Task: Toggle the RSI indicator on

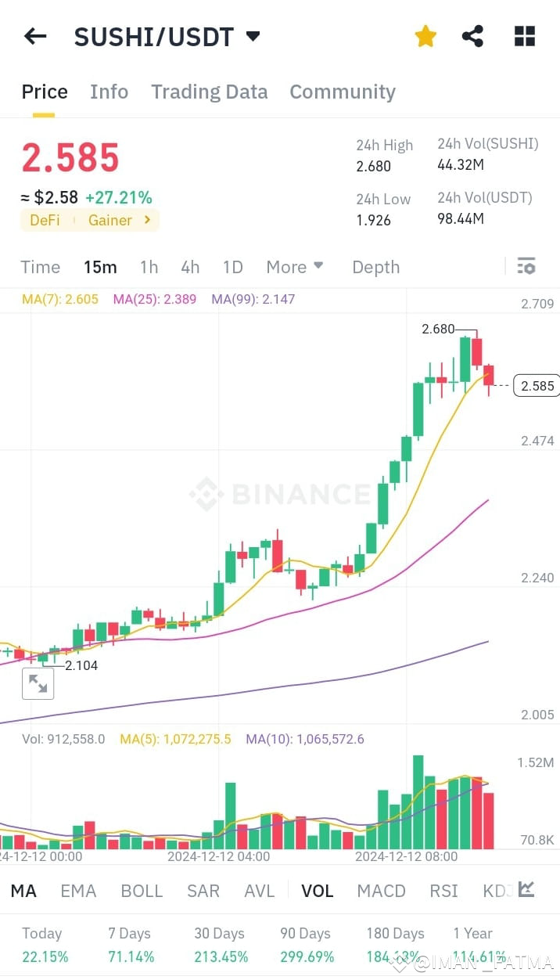Action: [x=443, y=890]
